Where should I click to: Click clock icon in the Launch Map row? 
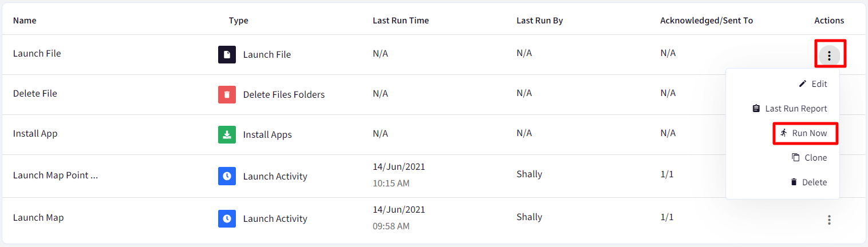coord(227,218)
